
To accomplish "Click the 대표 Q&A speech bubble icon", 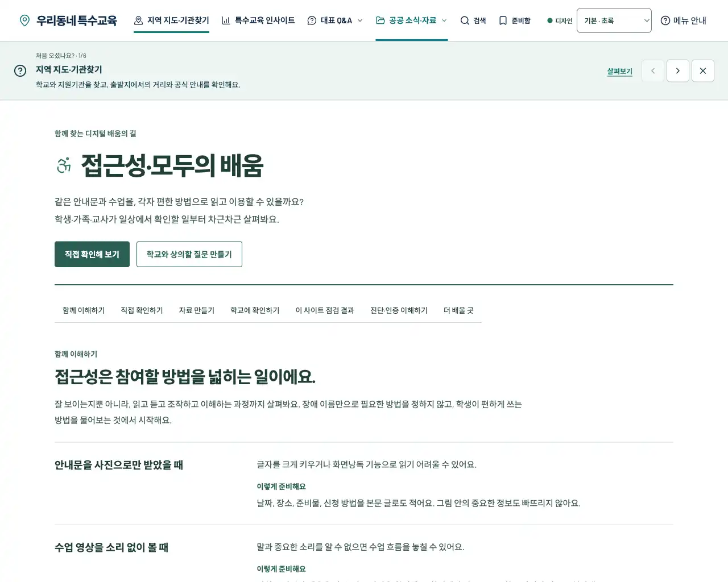I will (312, 20).
